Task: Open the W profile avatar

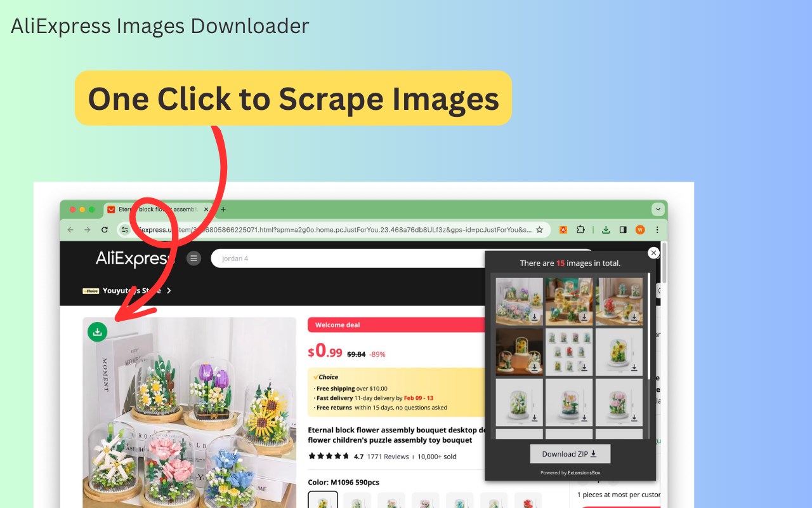Action: pyautogui.click(x=640, y=229)
